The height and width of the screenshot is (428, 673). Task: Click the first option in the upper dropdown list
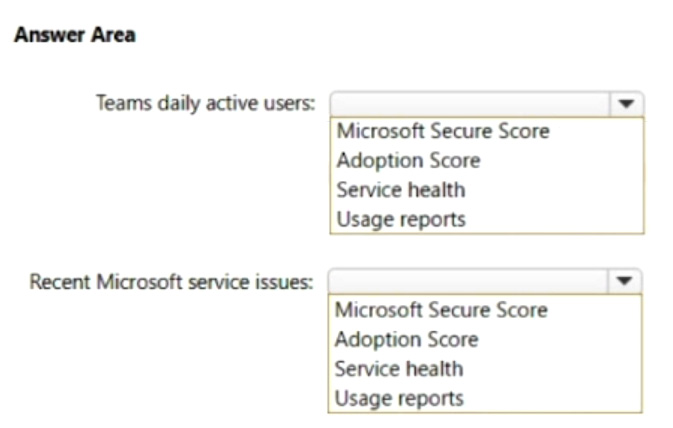(442, 131)
